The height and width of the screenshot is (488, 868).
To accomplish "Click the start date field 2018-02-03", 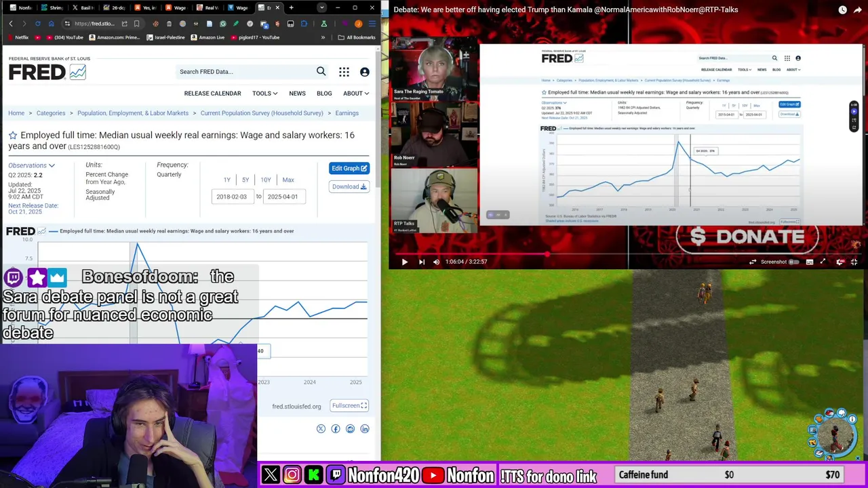I will click(232, 197).
